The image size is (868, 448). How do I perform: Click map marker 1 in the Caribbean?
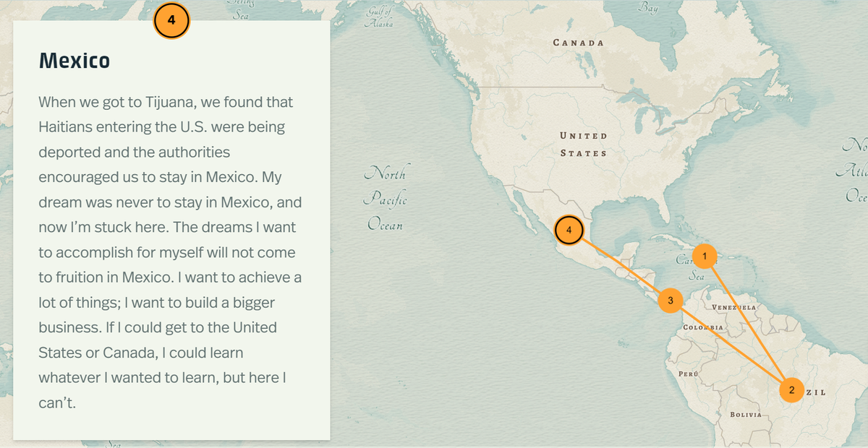[x=705, y=256]
